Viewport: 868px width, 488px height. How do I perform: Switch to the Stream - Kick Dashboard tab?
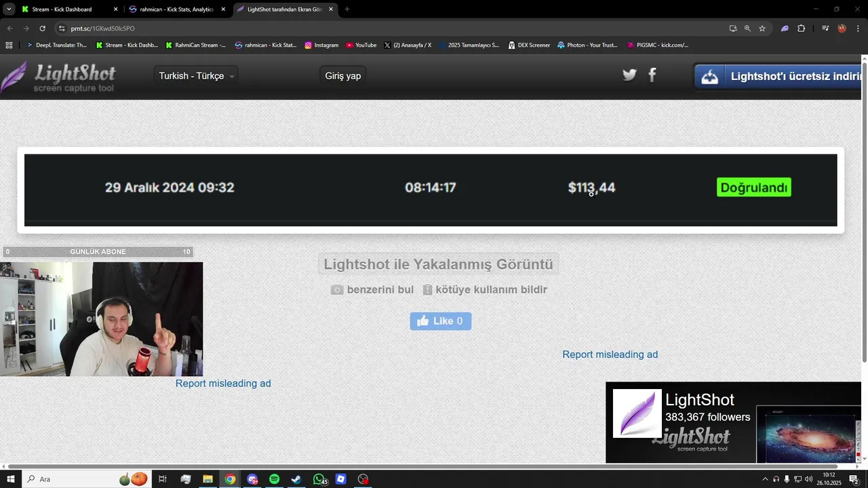point(62,9)
